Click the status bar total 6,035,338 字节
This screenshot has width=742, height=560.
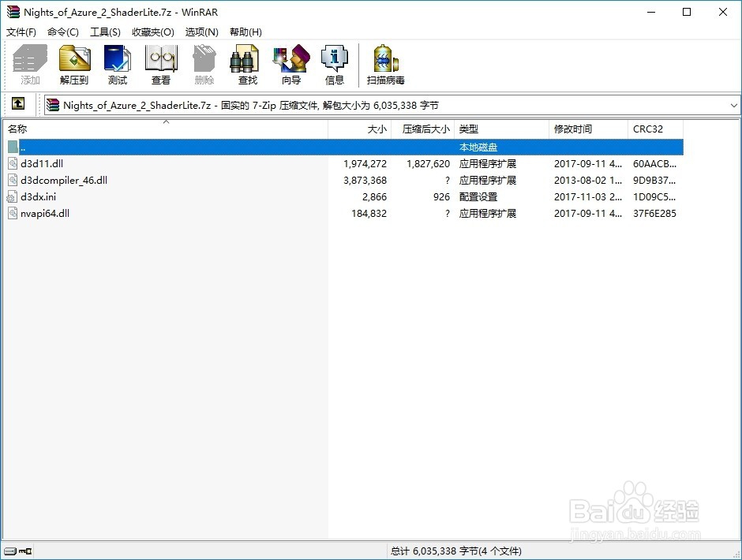pos(456,551)
